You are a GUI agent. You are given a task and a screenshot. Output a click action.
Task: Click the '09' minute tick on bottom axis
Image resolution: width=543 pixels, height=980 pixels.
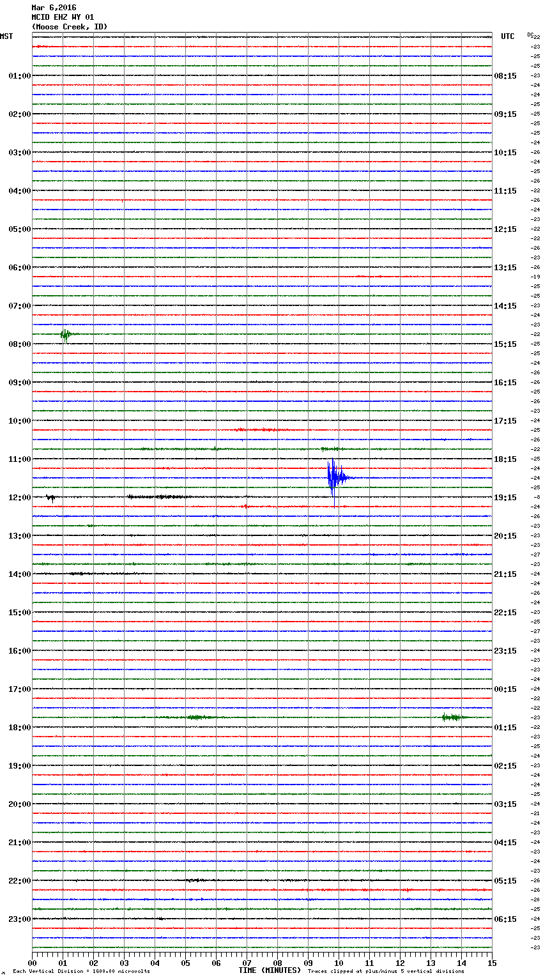309,963
